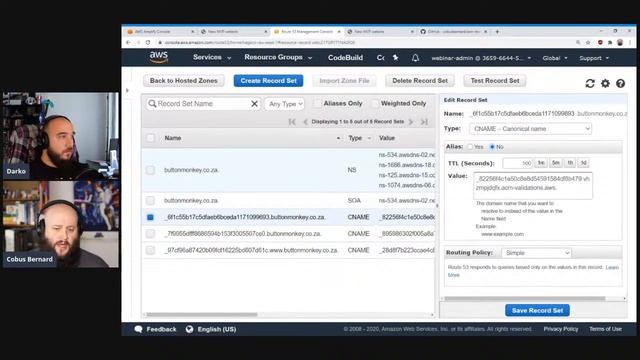Viewport: 640px width, 360px height.
Task: Click the AWS logo home icon
Action: click(159, 57)
